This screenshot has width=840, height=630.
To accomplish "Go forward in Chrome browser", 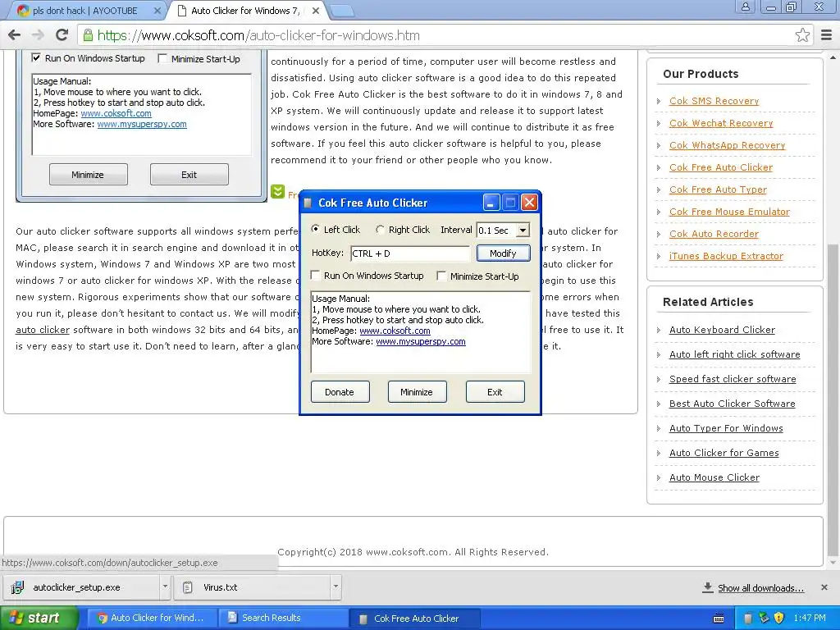I will pos(38,35).
